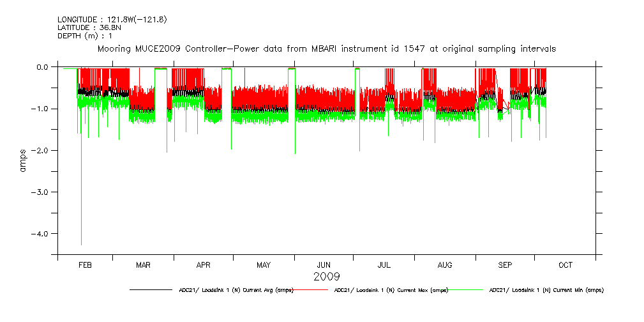The height and width of the screenshot is (322, 644).
Task: Select the MAR month label
Action: tap(143, 264)
